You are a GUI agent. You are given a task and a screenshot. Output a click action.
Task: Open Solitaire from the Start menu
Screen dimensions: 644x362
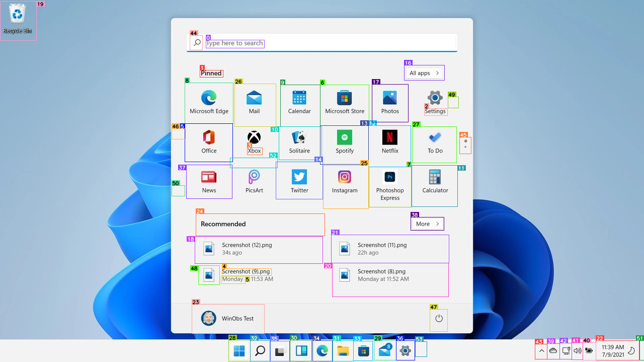[x=299, y=142]
